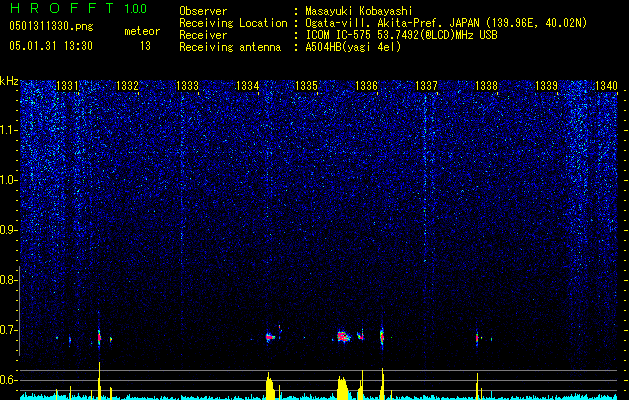Click the large meteor echo just before 1336
Viewport: 629px width, 400px height.
pos(342,336)
